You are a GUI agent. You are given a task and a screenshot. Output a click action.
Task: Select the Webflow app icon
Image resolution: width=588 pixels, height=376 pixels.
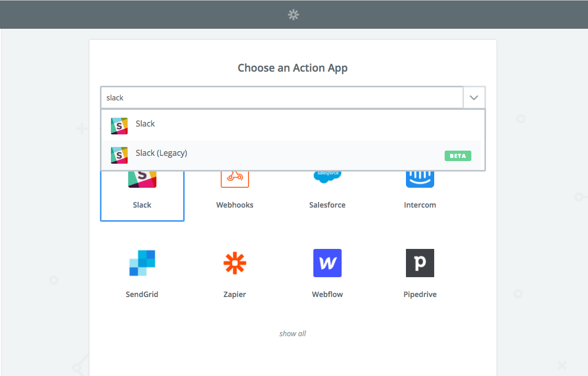(x=327, y=263)
